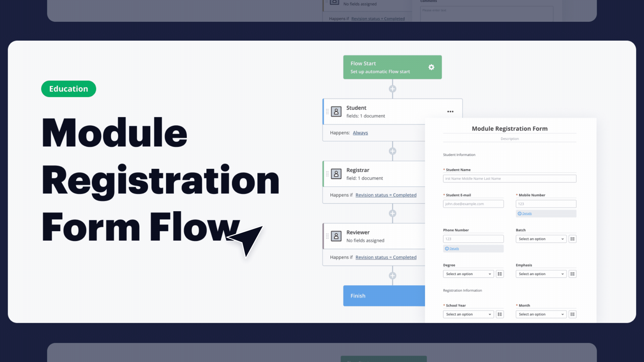This screenshot has width=644, height=362.
Task: Select the Flow Start block
Action: 392,67
